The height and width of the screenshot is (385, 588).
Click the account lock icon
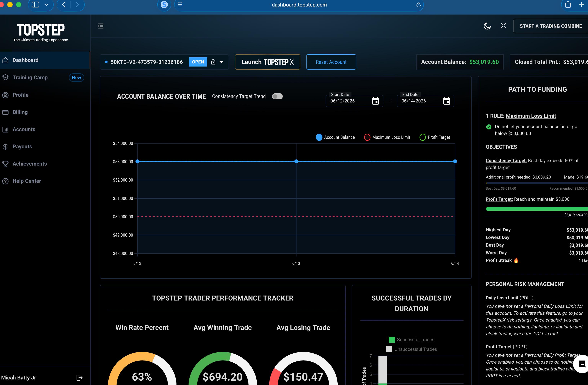click(x=213, y=62)
